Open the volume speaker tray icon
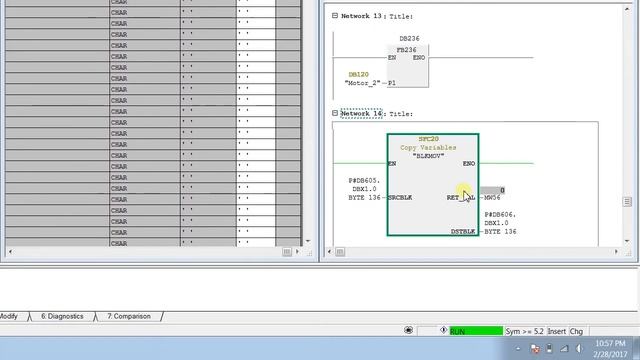Viewport: 640px width, 360px height. click(579, 349)
